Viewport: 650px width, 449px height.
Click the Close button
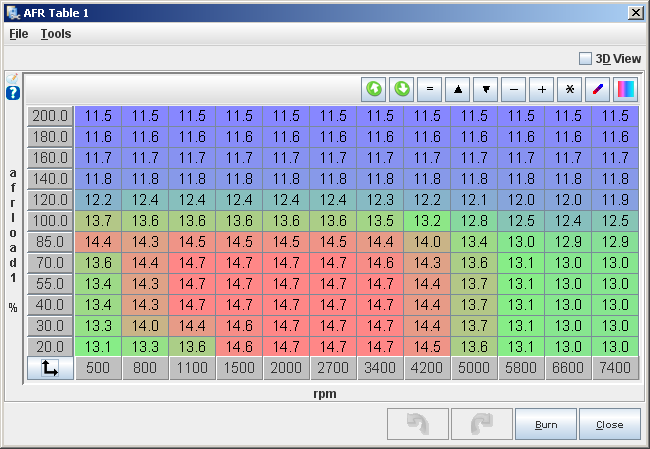(x=609, y=424)
